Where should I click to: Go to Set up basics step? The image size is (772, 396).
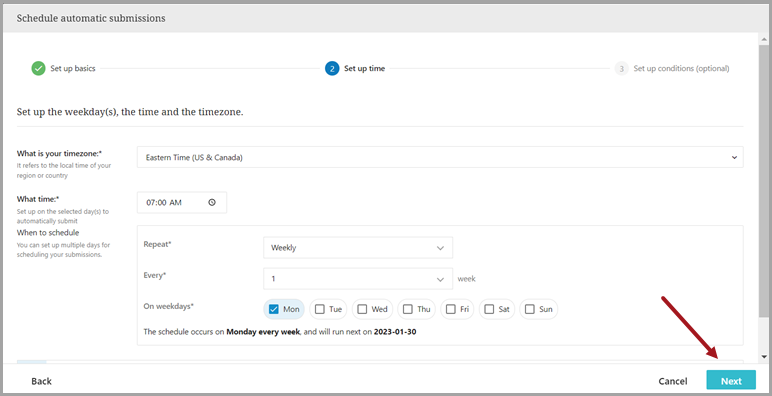coord(73,68)
